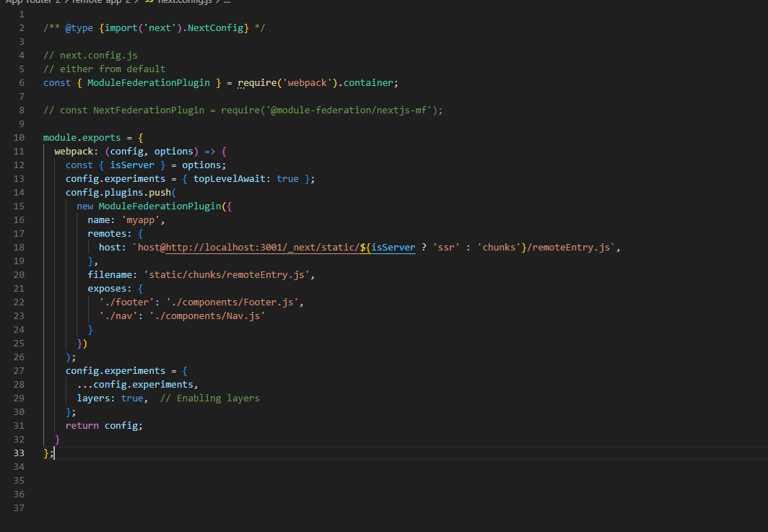Select line number 18 in the gutter
Screen dimensions: 768x532
(x=19, y=248)
